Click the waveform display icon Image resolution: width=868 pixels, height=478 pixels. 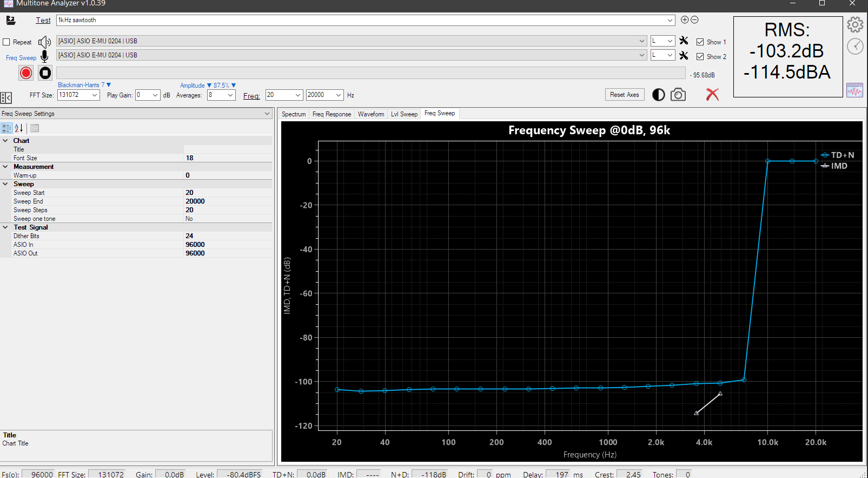point(854,90)
